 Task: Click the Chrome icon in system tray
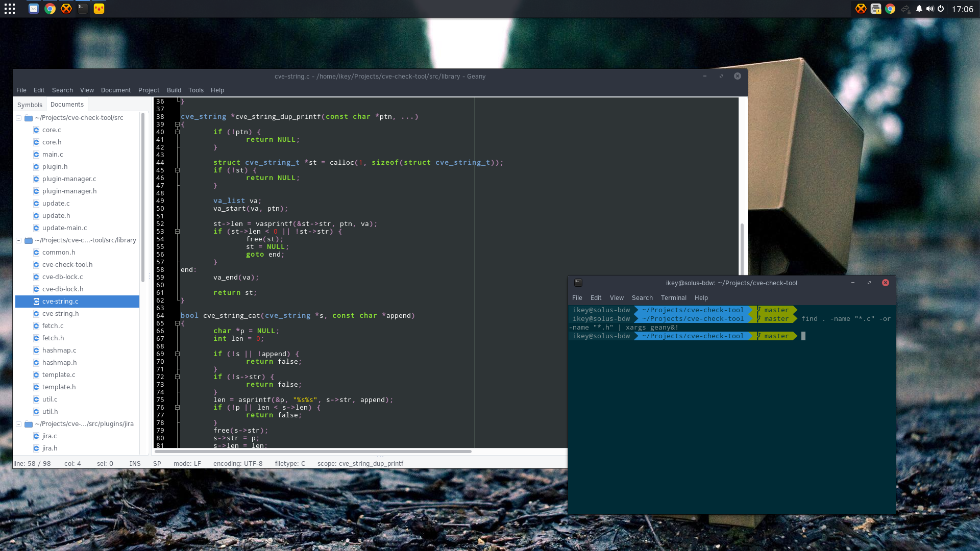point(890,9)
